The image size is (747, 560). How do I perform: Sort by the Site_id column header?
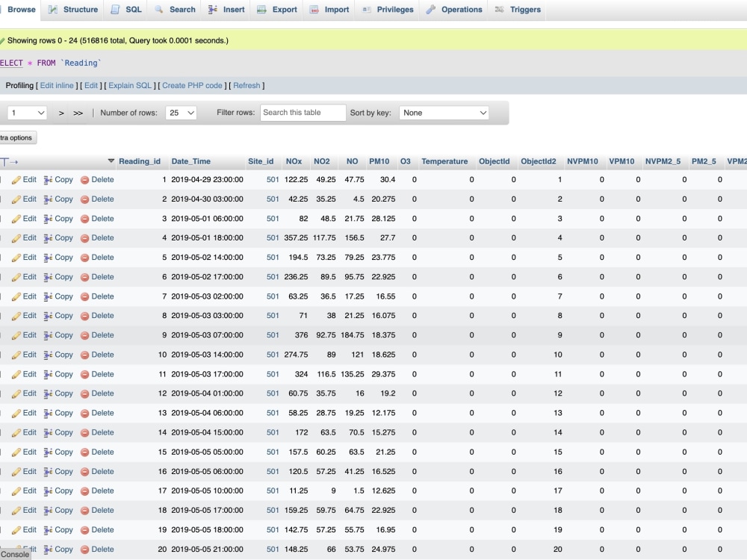[x=261, y=161]
